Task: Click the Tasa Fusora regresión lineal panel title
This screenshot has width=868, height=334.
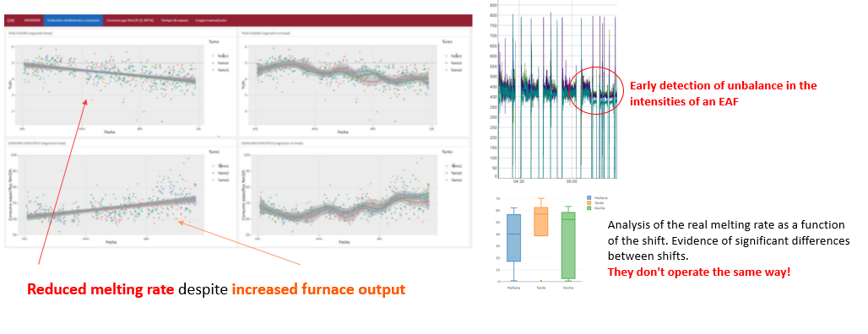Action: coord(31,33)
